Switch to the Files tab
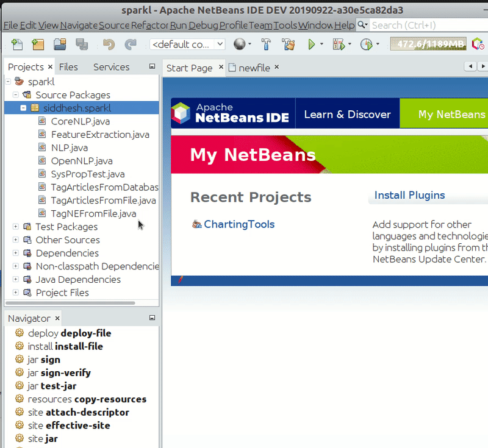Image resolution: width=488 pixels, height=448 pixels. coord(68,67)
